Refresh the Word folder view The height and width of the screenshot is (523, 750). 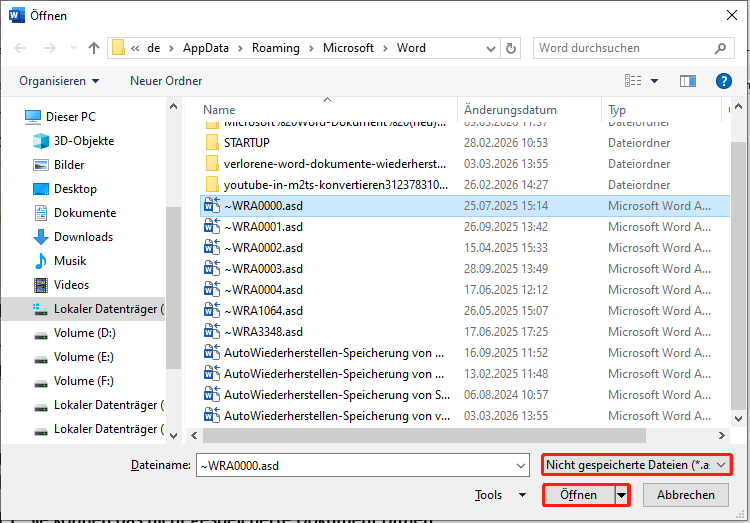[511, 48]
